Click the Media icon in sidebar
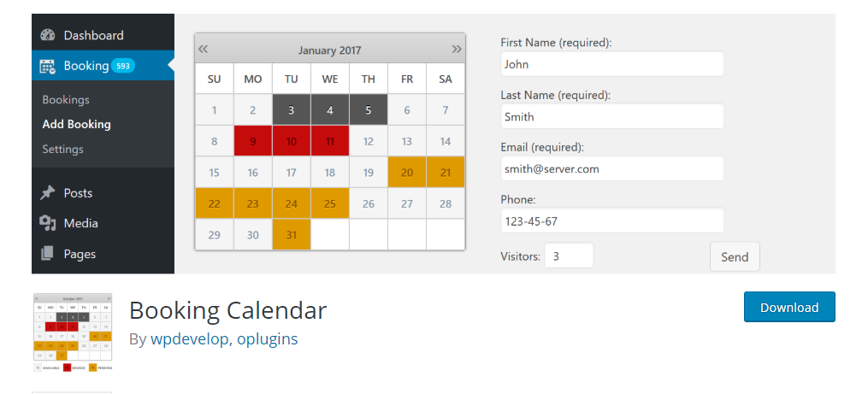868x394 pixels. [x=48, y=223]
